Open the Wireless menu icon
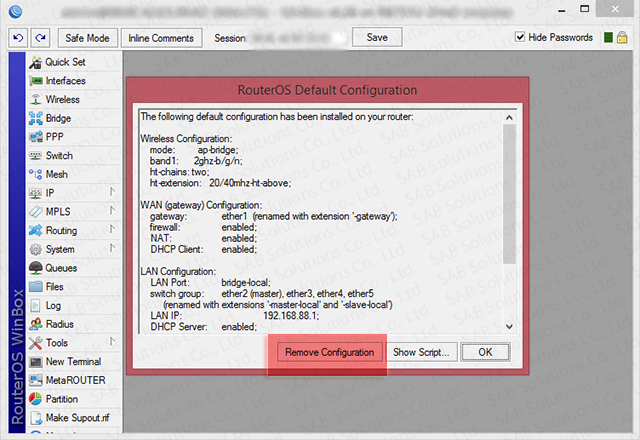Screen dimensions: 640x440 pos(36,100)
